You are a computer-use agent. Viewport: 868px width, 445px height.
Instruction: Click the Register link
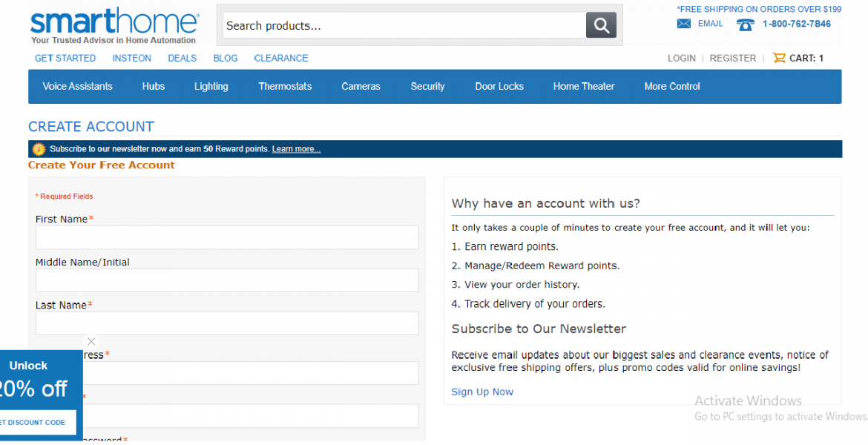pyautogui.click(x=732, y=58)
